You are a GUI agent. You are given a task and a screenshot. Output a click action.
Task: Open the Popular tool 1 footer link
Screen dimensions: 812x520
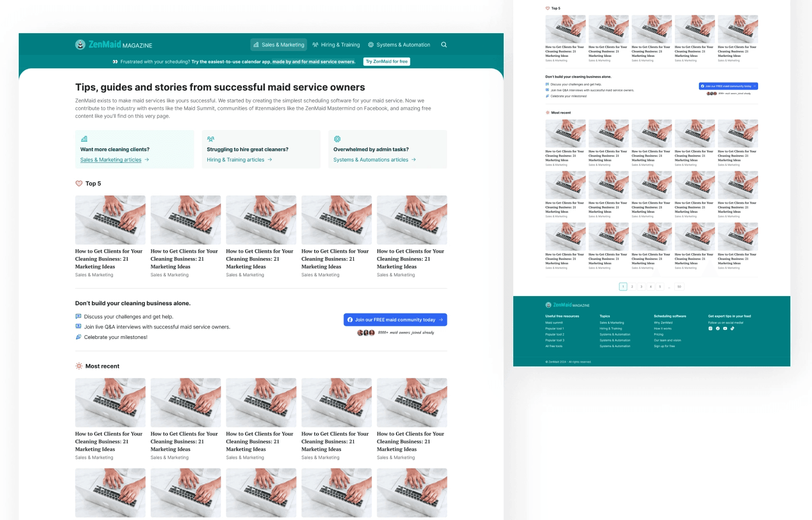tap(554, 328)
